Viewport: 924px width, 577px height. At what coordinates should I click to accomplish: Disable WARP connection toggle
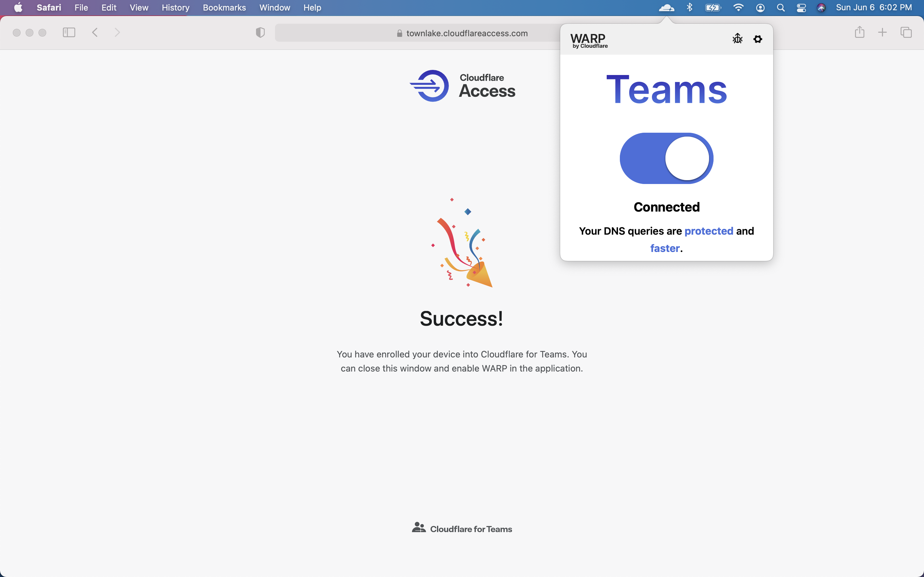tap(666, 158)
